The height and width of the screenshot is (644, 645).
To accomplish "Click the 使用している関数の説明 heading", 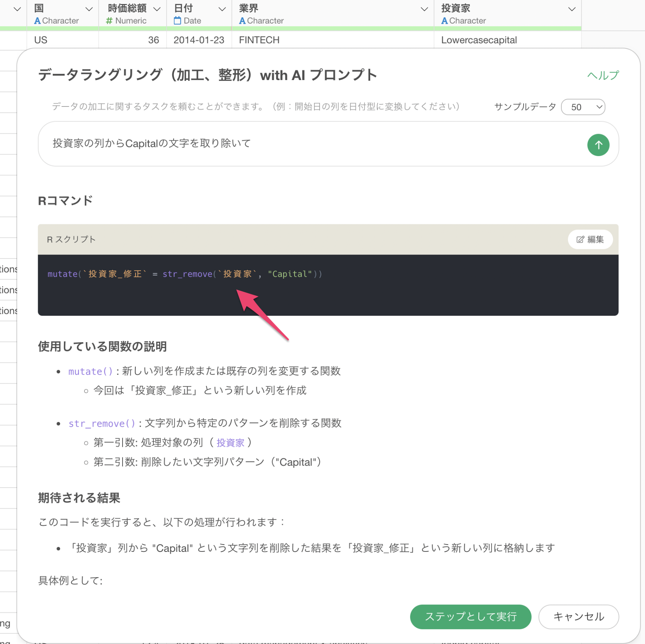I will [x=102, y=346].
